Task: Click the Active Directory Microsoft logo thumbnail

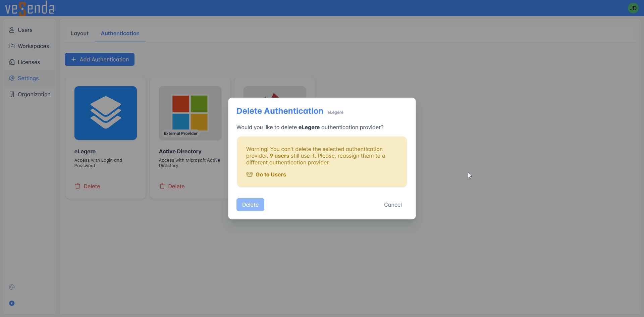Action: coord(190,113)
